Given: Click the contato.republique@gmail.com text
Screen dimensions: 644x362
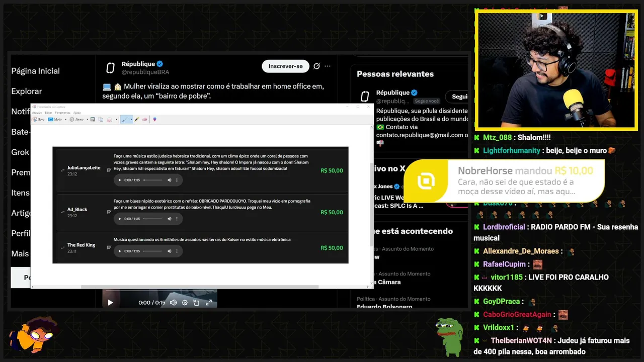Looking at the screenshot, I should 420,135.
